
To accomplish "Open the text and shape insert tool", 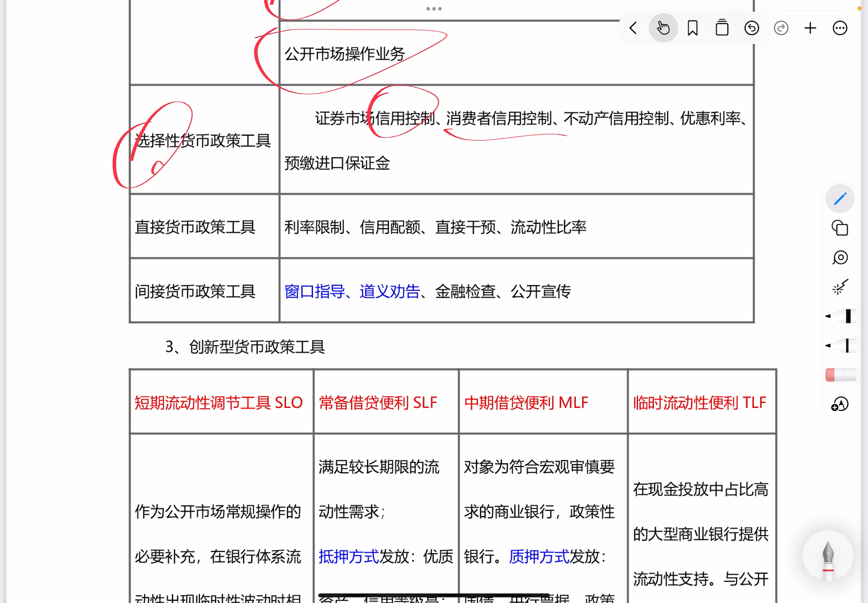I will coord(840,404).
